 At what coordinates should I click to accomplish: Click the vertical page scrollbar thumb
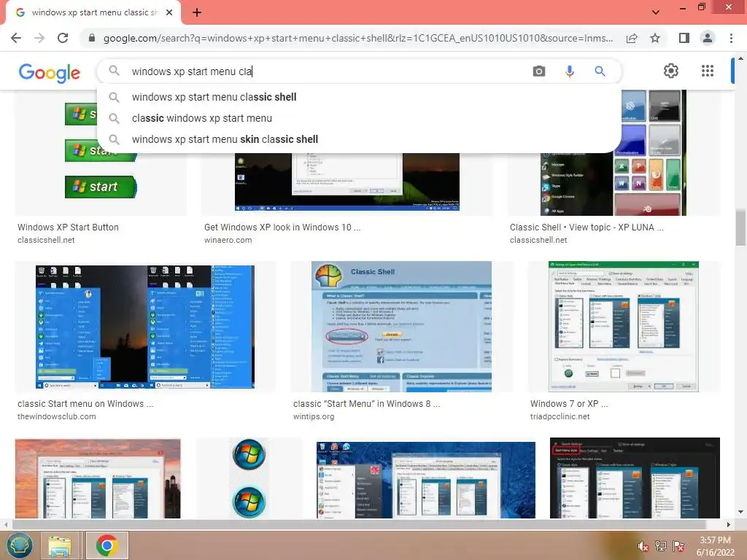click(740, 227)
